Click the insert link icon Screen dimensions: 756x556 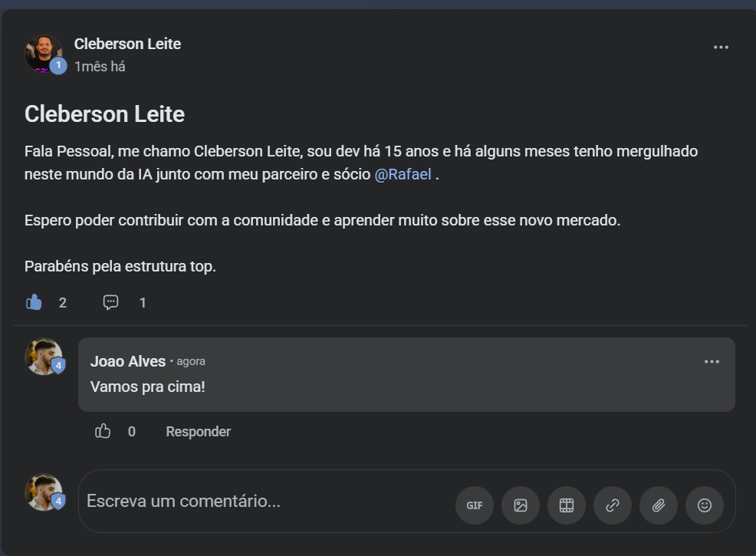pos(613,505)
